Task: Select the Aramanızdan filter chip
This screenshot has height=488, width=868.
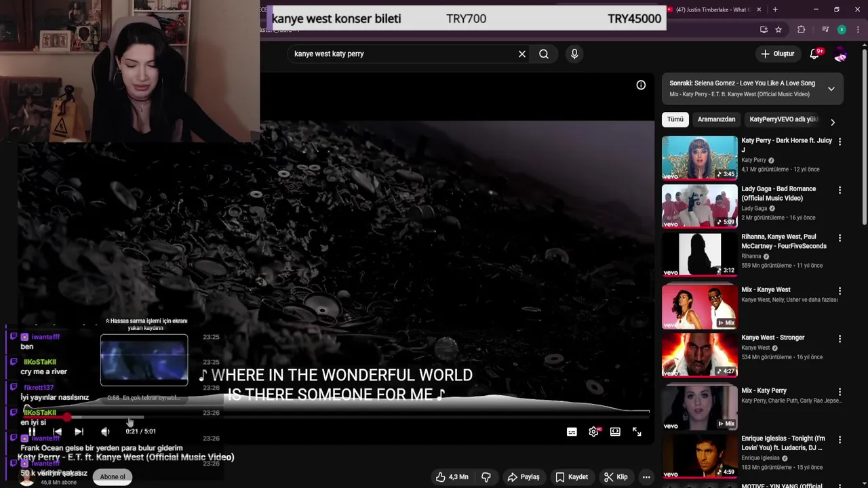Action: pos(716,119)
